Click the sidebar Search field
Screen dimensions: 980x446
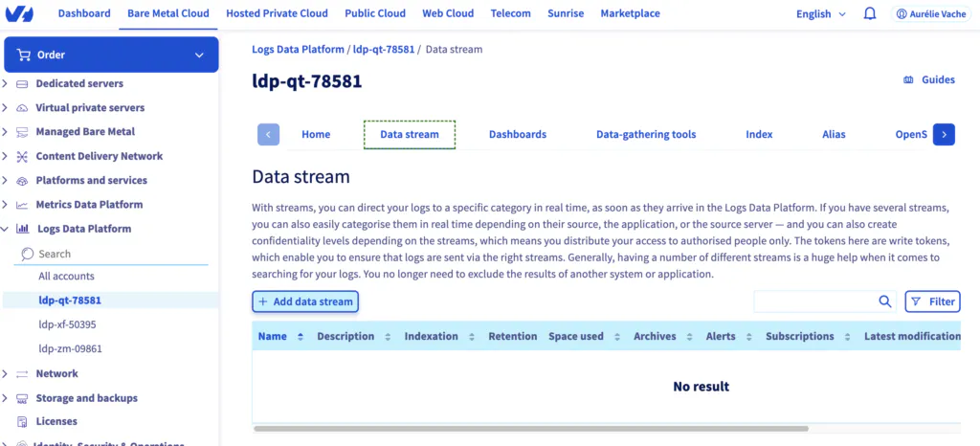111,254
